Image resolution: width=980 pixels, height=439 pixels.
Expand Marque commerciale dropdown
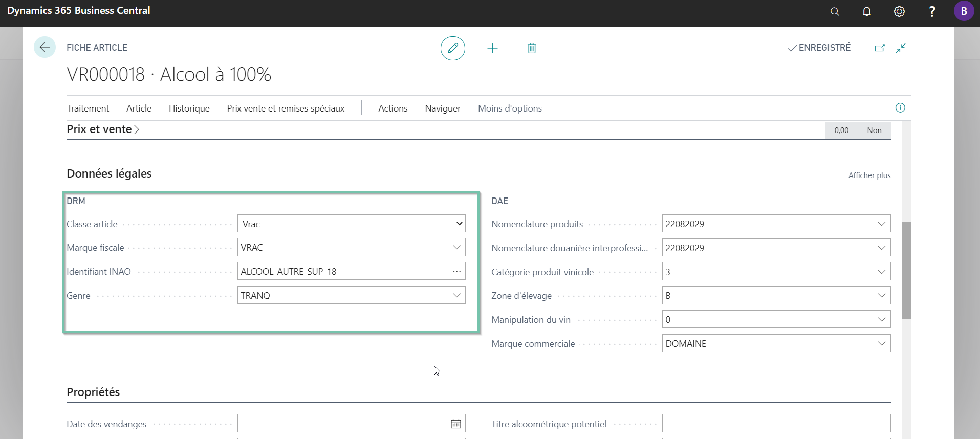[882, 343]
